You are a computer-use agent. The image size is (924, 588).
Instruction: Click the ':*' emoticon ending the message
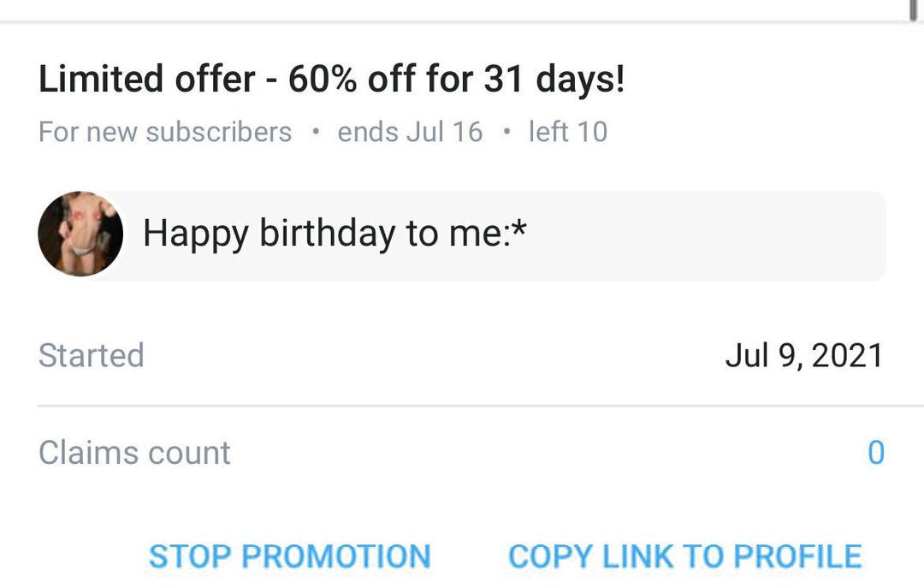[515, 231]
